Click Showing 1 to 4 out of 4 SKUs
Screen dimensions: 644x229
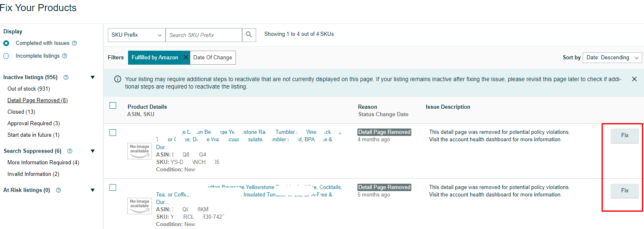(x=299, y=34)
